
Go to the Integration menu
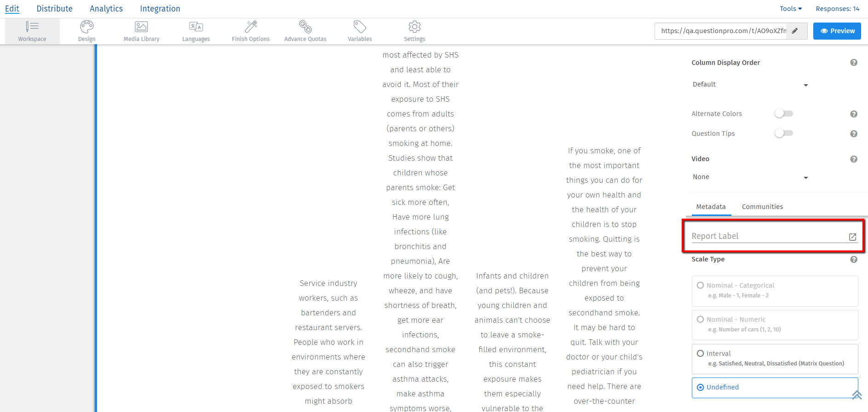[x=160, y=9]
